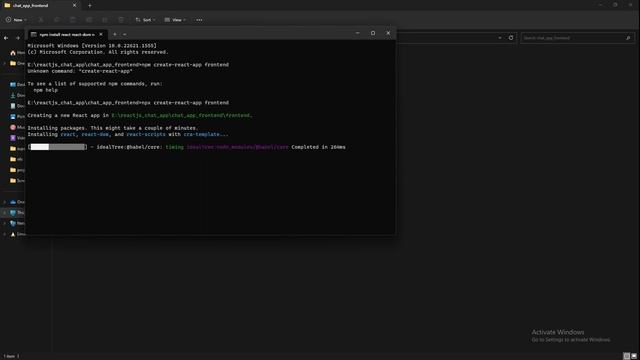Open the Sort dropdown in Explorer
This screenshot has height=360, width=640.
click(145, 20)
